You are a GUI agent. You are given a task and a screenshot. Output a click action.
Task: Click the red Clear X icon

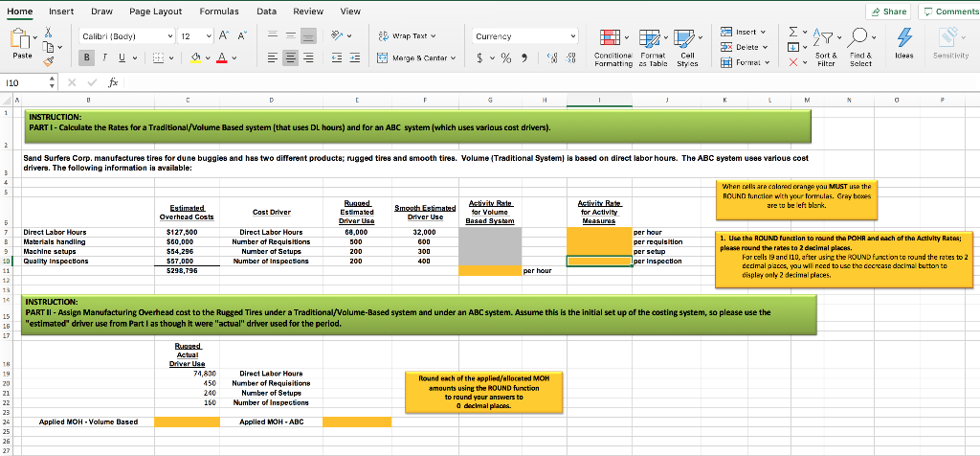[x=791, y=61]
